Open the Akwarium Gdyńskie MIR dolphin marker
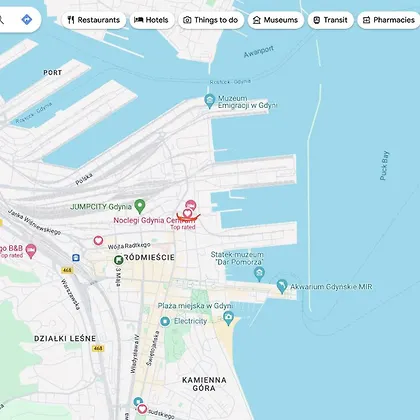 (x=282, y=287)
